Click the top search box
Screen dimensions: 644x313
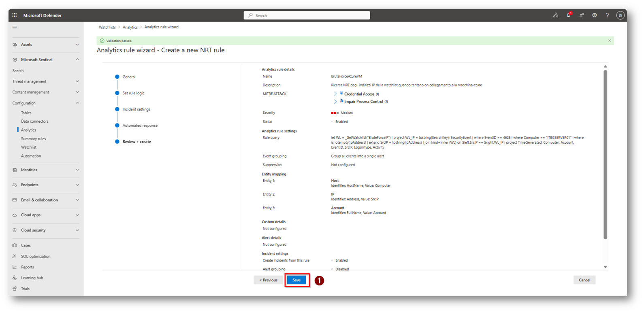pyautogui.click(x=307, y=15)
